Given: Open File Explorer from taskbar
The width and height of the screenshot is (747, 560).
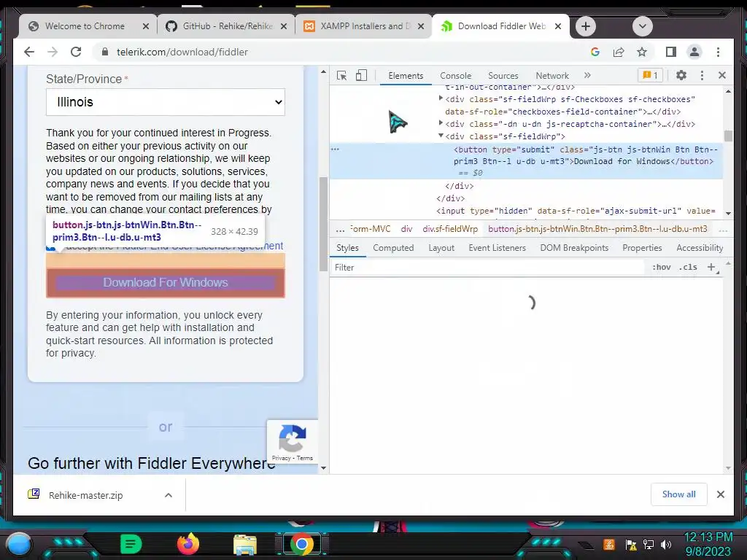Looking at the screenshot, I should pos(245,545).
